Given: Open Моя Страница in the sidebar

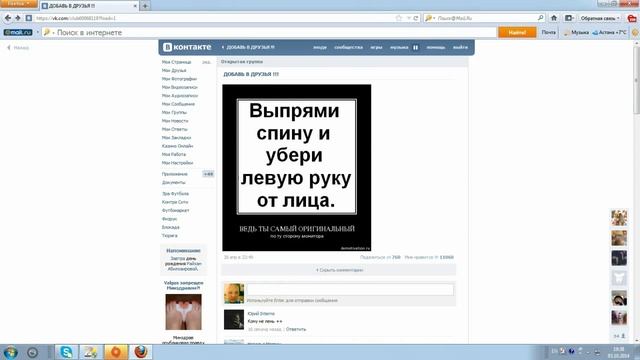Looking at the screenshot, I should 176,62.
